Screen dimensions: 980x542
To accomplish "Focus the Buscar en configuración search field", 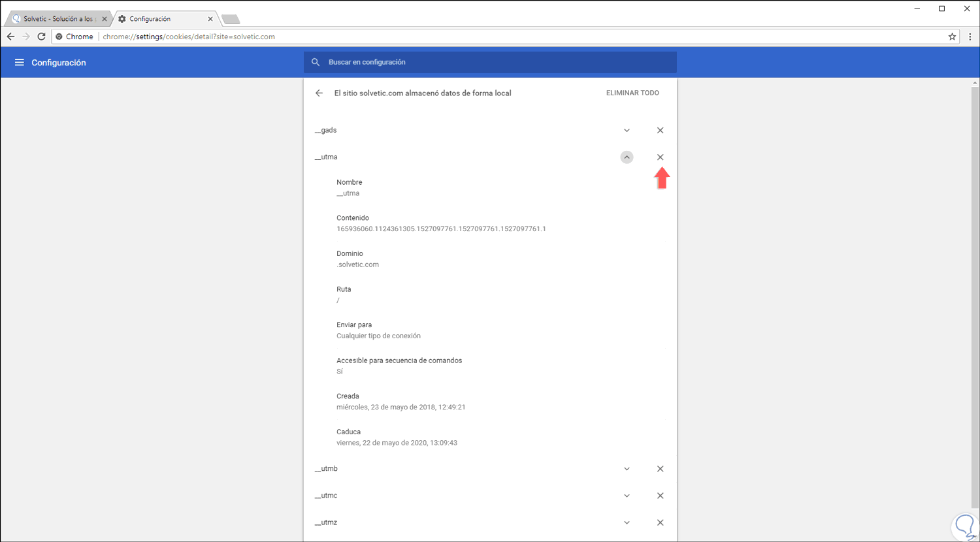I will 490,62.
